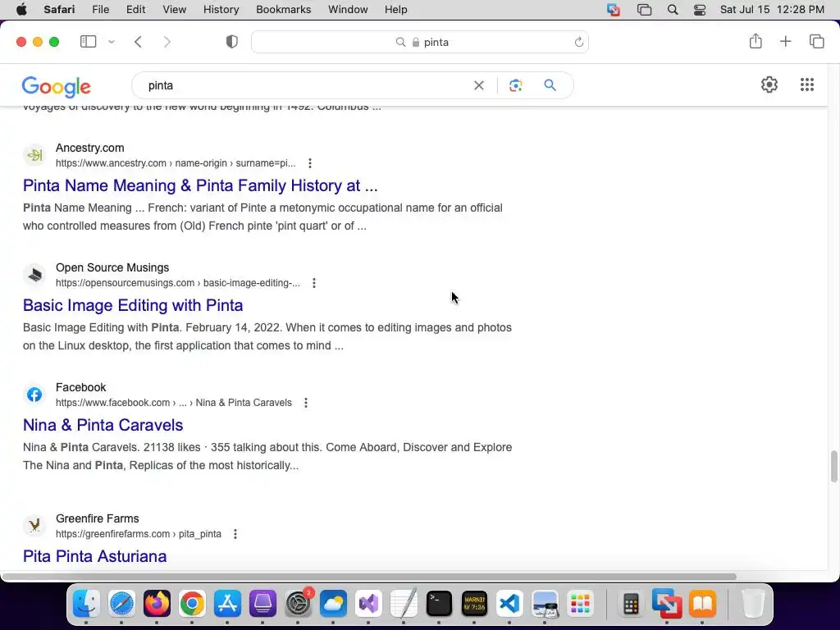Open the Safari menu
This screenshot has width=840, height=630.
59,10
